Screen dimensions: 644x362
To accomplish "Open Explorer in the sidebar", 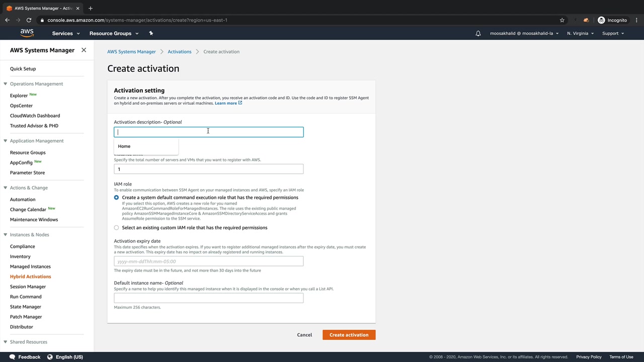I will click(19, 96).
